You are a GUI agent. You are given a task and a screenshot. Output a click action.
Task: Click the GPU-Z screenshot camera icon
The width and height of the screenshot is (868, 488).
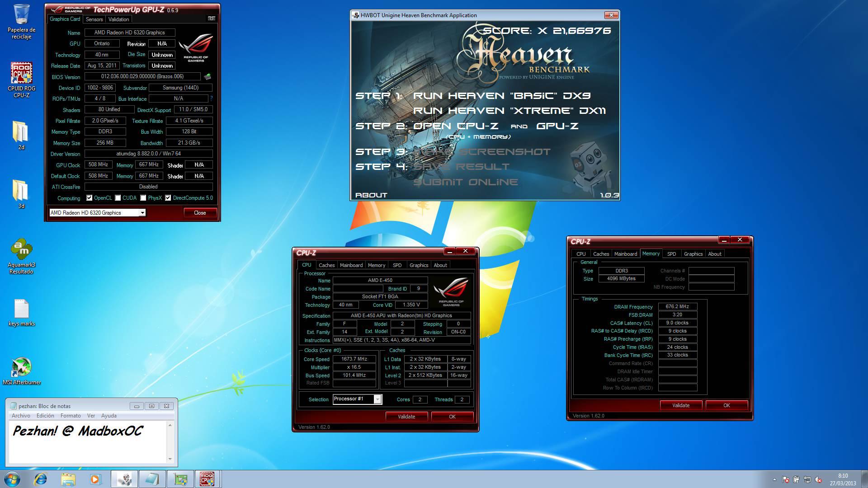(212, 19)
